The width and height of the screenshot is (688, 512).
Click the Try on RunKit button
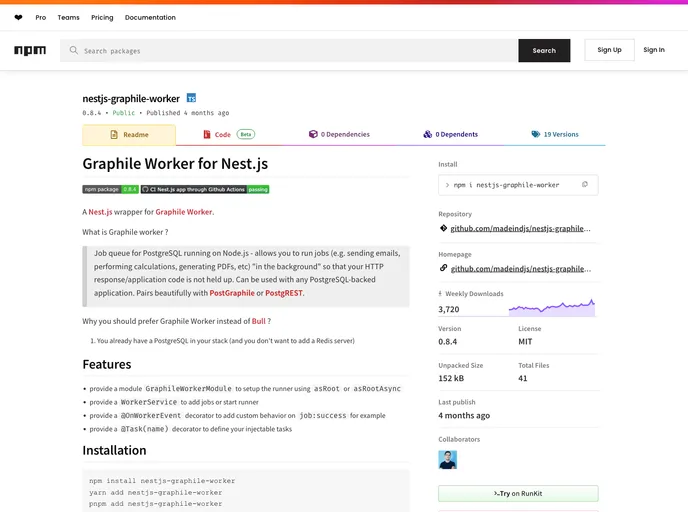click(518, 494)
